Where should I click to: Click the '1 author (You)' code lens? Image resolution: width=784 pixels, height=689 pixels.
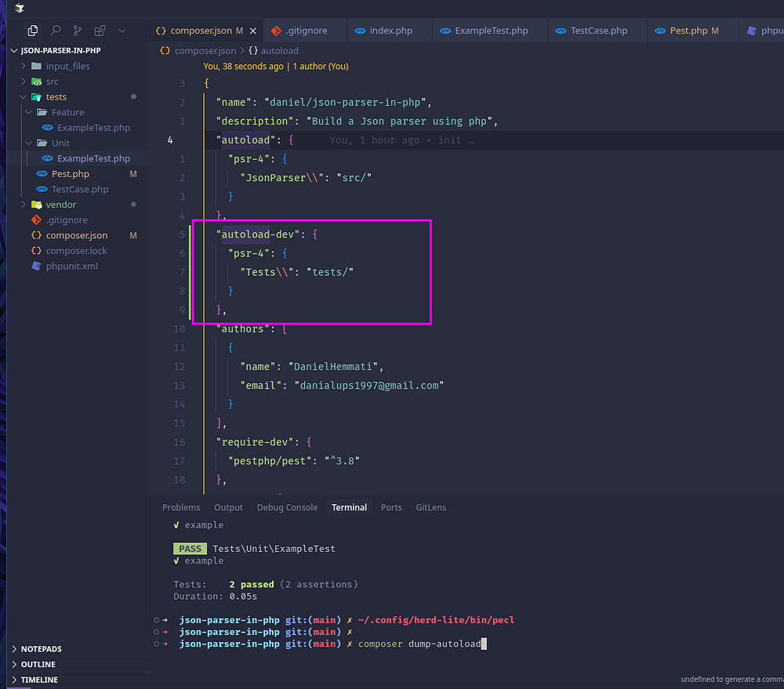[321, 67]
